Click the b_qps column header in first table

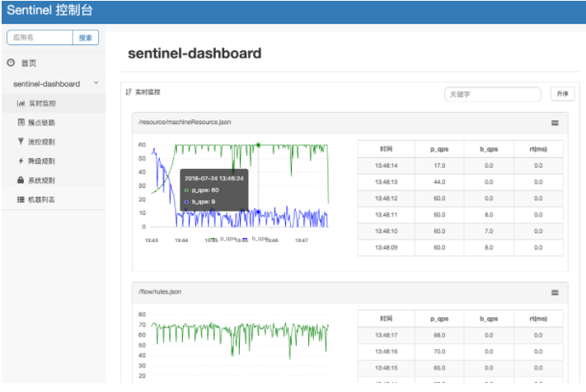tap(489, 149)
